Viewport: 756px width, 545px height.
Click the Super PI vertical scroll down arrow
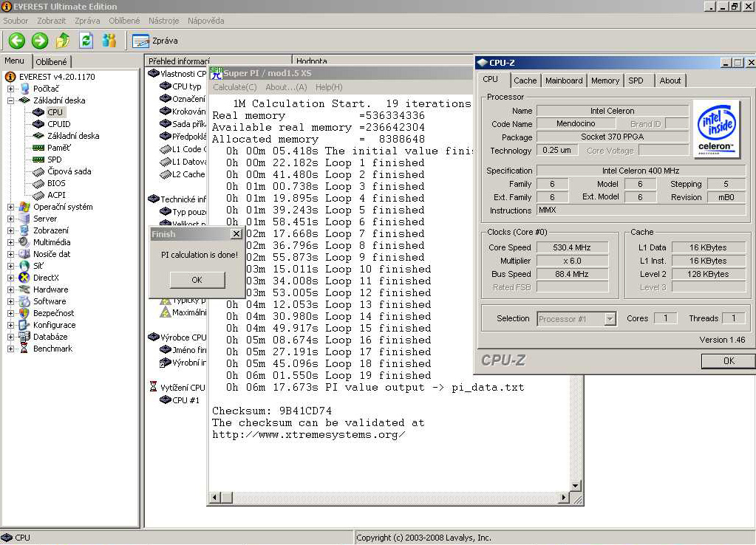point(575,485)
